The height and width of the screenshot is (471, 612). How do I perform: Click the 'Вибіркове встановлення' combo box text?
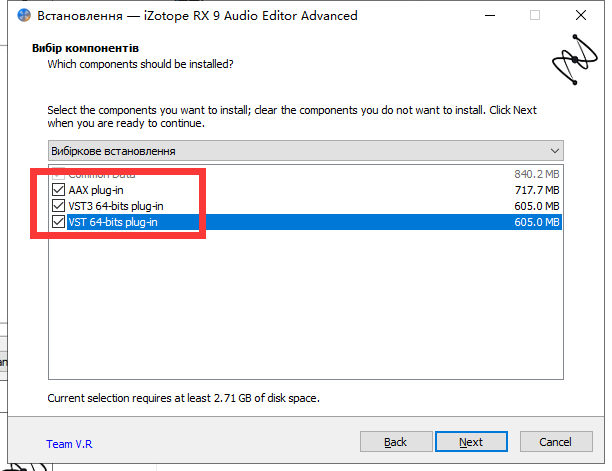(x=114, y=151)
